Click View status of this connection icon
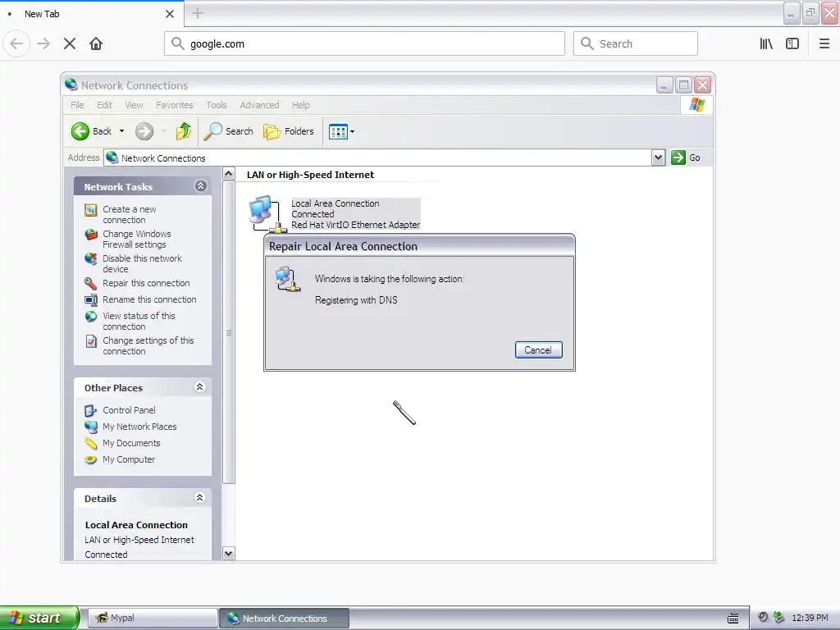 click(x=91, y=317)
